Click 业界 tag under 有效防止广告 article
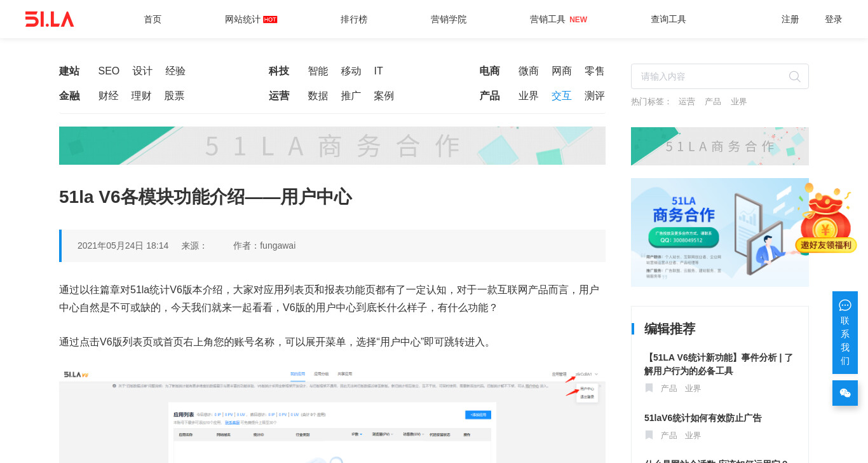Viewport: 868px width, 463px height. 693,436
